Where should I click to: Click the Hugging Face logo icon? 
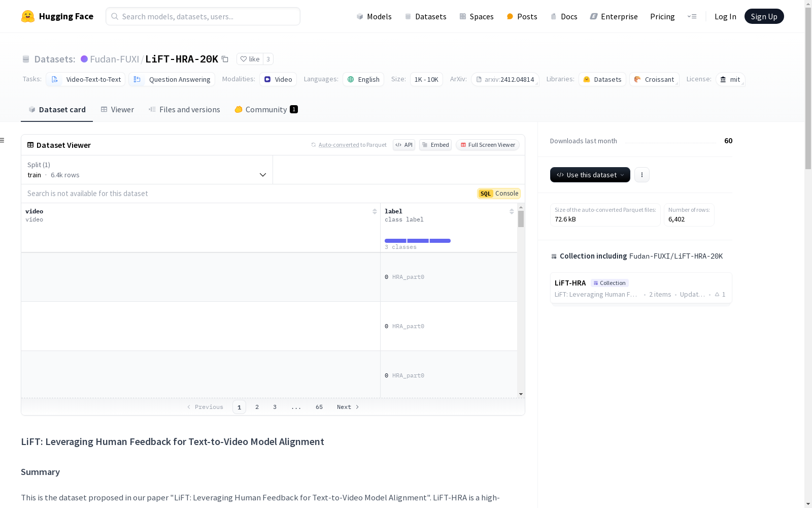tap(28, 16)
